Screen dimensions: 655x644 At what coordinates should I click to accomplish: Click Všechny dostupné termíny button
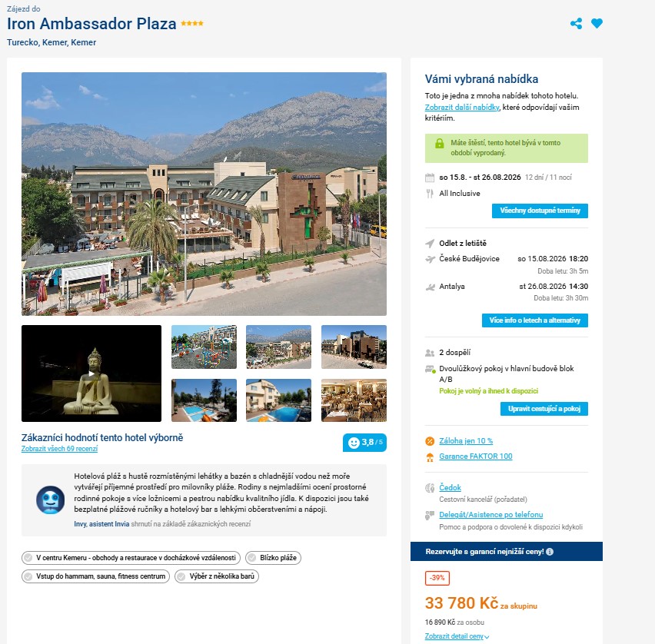point(540,211)
